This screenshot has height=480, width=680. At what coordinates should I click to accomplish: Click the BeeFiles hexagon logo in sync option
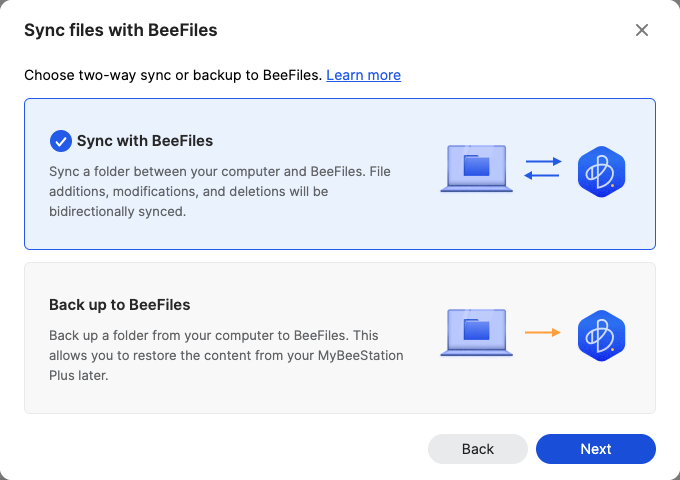[602, 172]
